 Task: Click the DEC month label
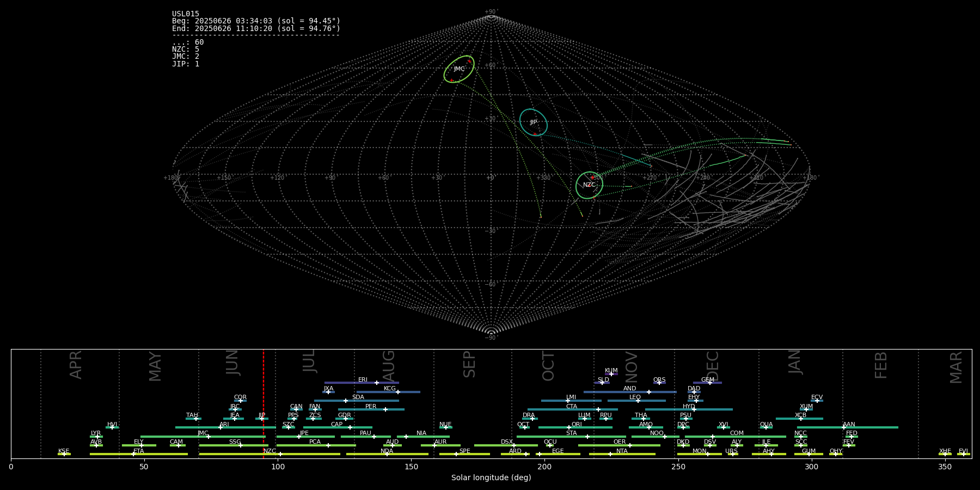(x=713, y=366)
